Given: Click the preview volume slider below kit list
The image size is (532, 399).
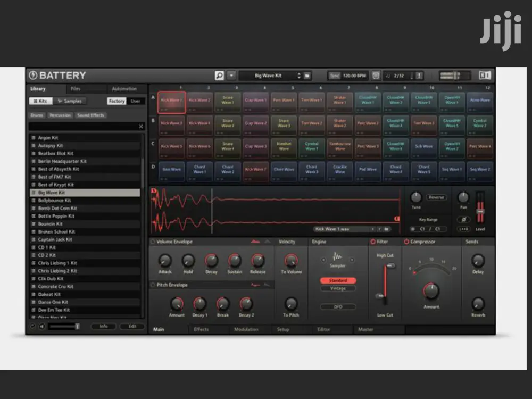Looking at the screenshot, I should click(64, 327).
